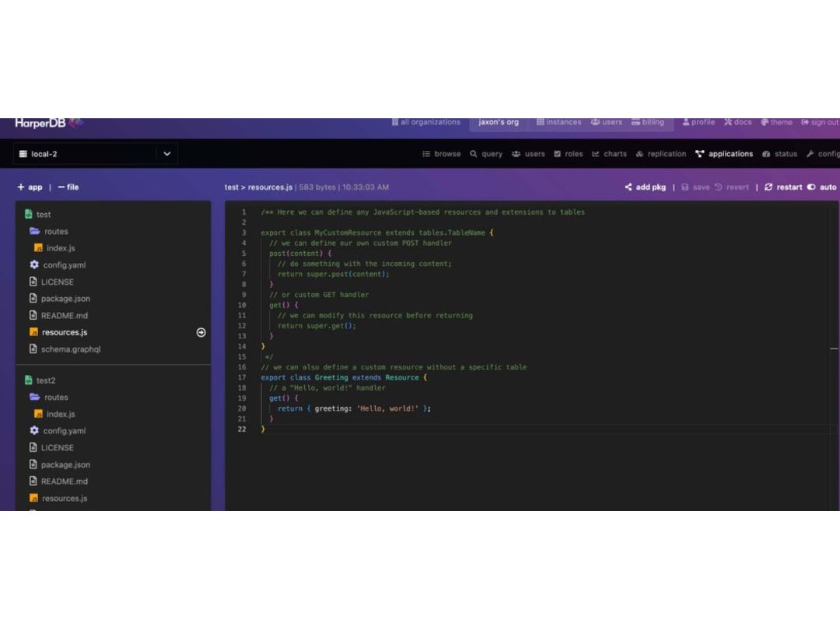Open index.js under test routes

(x=54, y=248)
